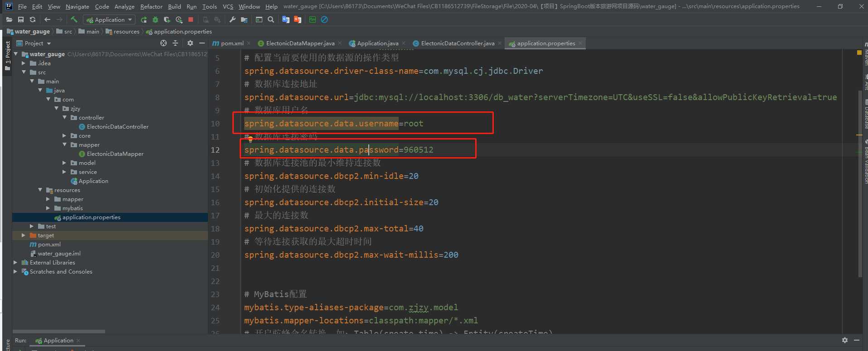Expand the .idea folder
Screen dimensions: 868x351
24,63
